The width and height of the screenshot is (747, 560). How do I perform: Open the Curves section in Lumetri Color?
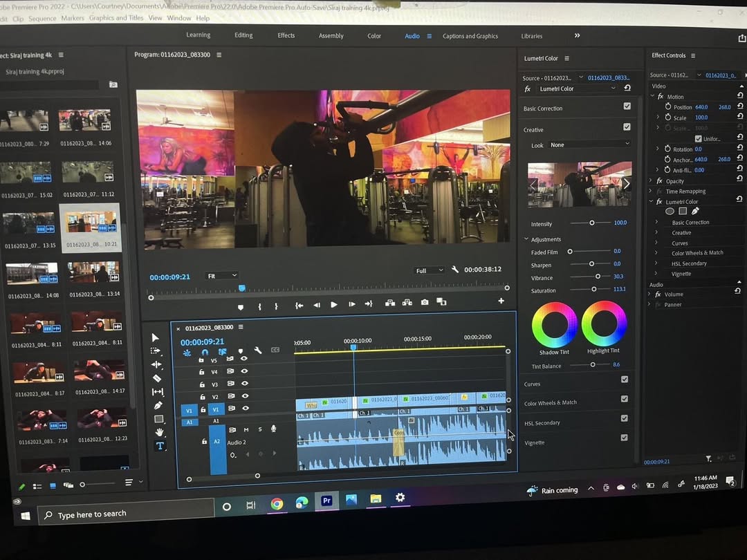coord(533,384)
